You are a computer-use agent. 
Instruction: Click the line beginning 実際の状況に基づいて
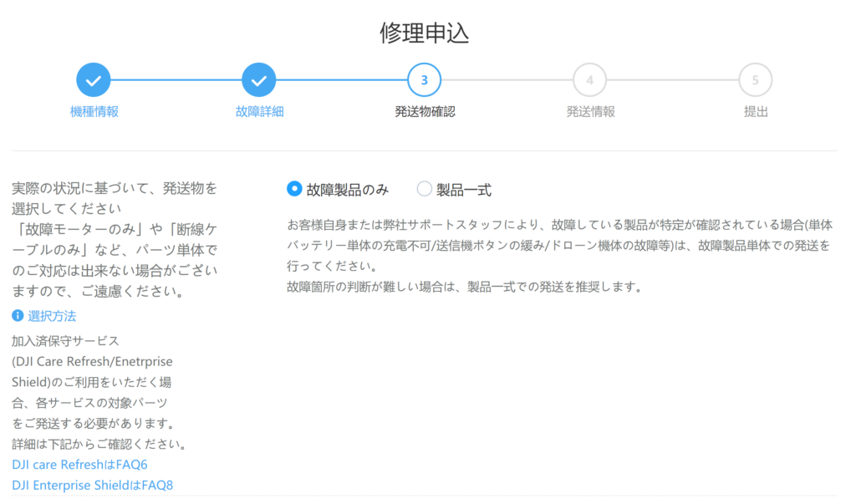[115, 188]
